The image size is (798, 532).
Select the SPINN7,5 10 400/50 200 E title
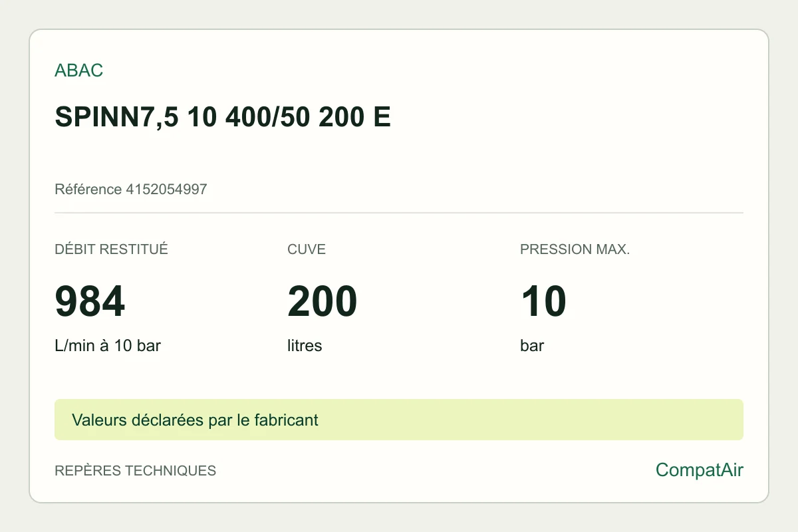coord(223,118)
